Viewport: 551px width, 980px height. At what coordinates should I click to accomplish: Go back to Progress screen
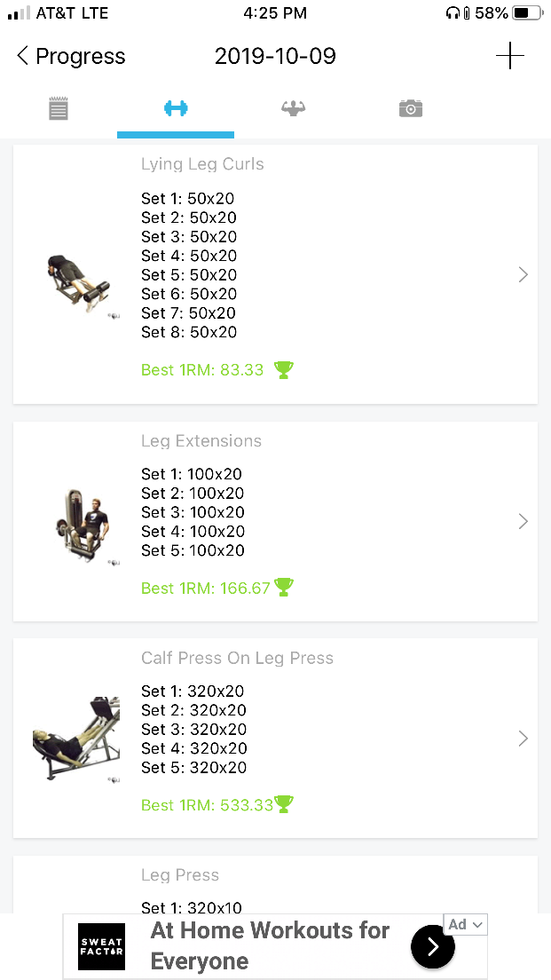coord(71,56)
